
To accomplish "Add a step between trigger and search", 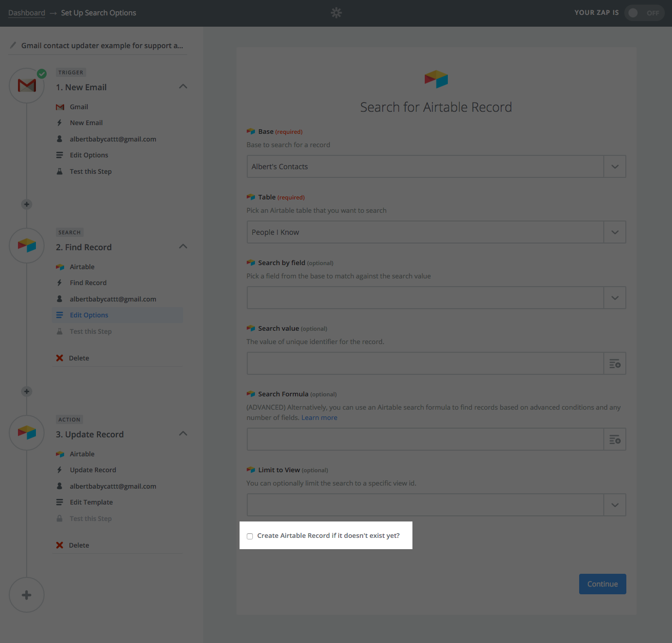I will point(27,204).
